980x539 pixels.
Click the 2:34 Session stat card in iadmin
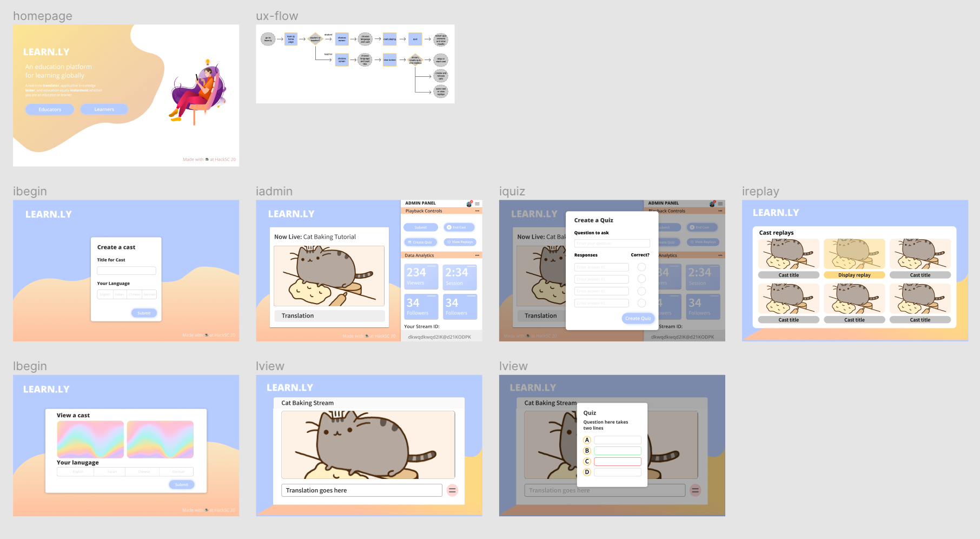tap(460, 277)
